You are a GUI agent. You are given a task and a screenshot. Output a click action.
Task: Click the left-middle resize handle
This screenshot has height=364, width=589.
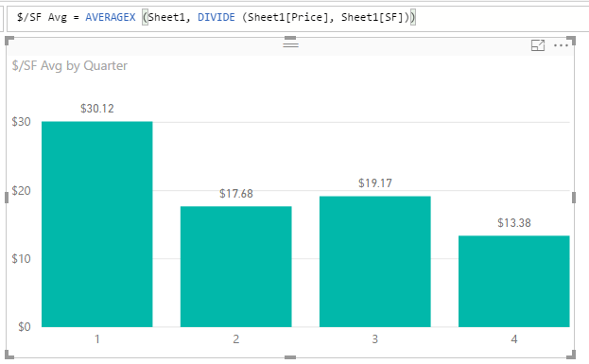[x=7, y=198]
